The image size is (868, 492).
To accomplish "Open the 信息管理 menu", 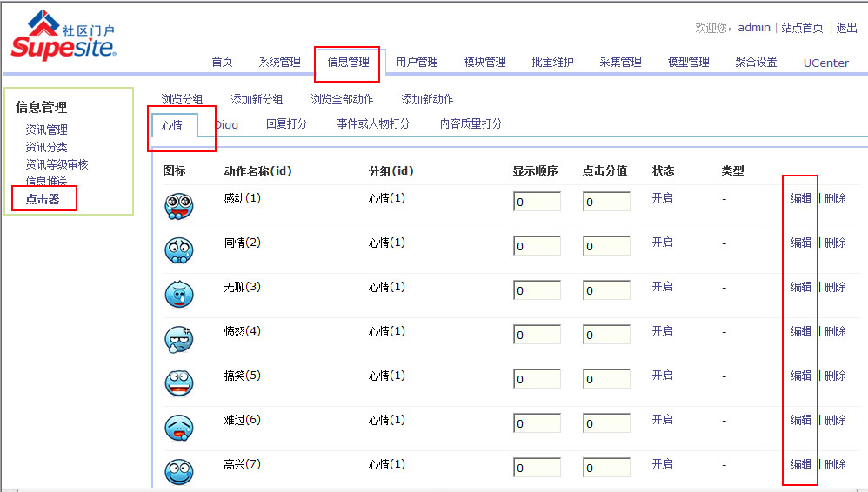I will (348, 62).
